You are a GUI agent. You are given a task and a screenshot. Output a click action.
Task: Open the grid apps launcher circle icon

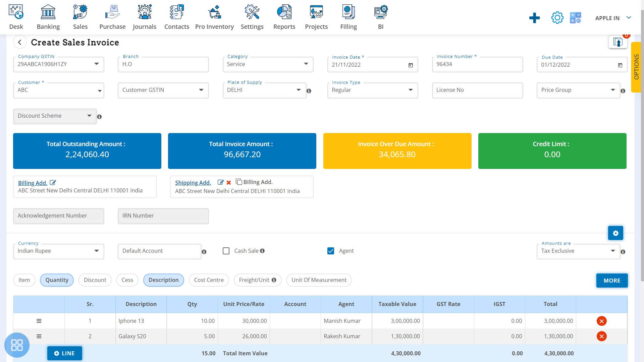17,345
